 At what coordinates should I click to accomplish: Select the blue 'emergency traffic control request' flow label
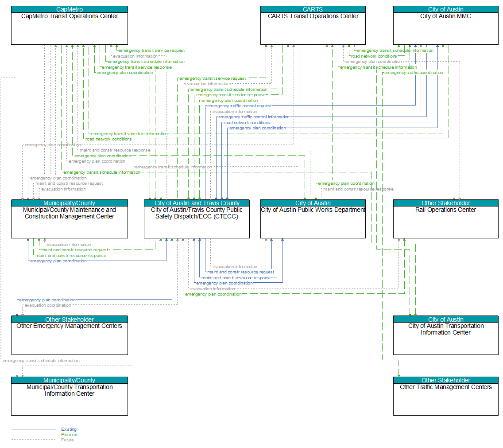(x=239, y=106)
